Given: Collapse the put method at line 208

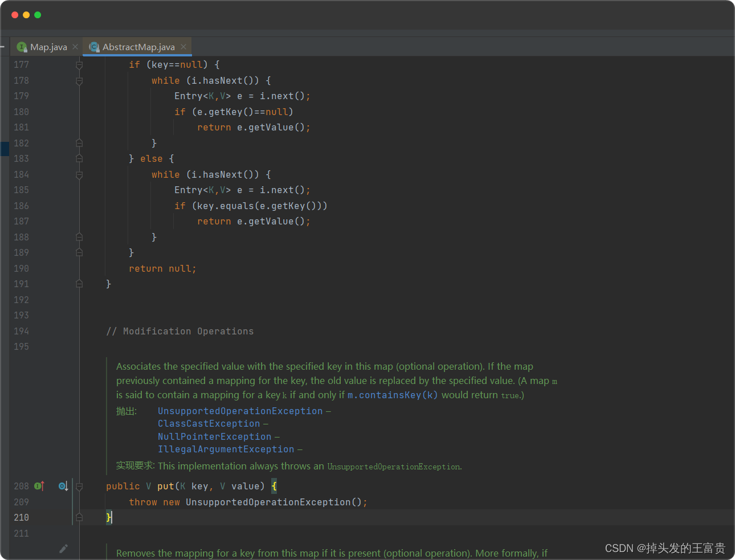Looking at the screenshot, I should tap(79, 487).
